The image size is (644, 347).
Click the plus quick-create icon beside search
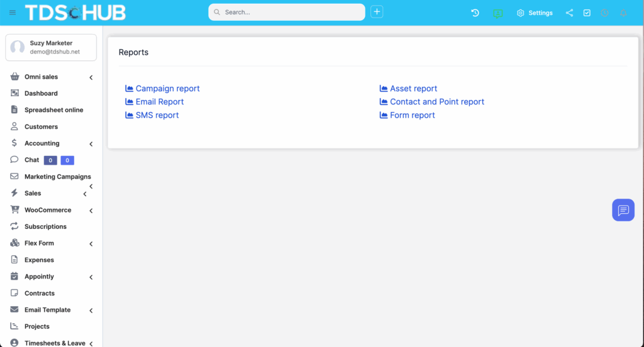coord(377,12)
